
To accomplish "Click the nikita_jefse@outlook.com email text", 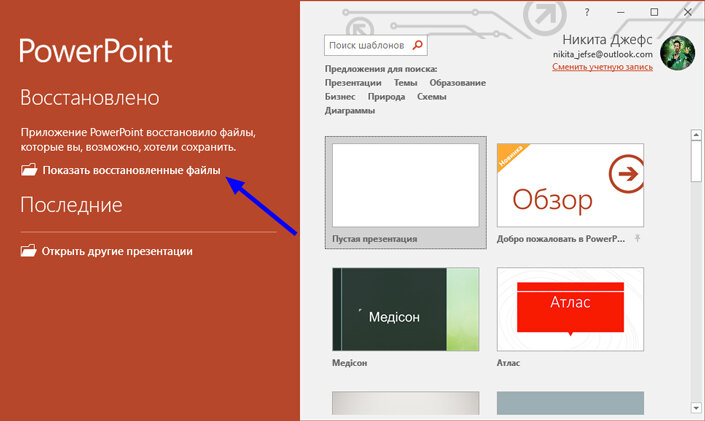I will point(602,54).
